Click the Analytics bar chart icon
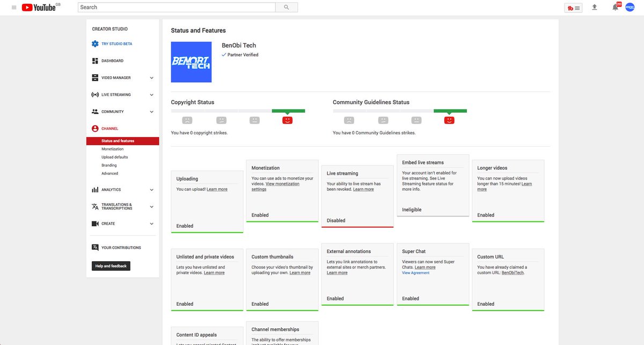Viewport: 644px width, 345px height. click(x=95, y=190)
